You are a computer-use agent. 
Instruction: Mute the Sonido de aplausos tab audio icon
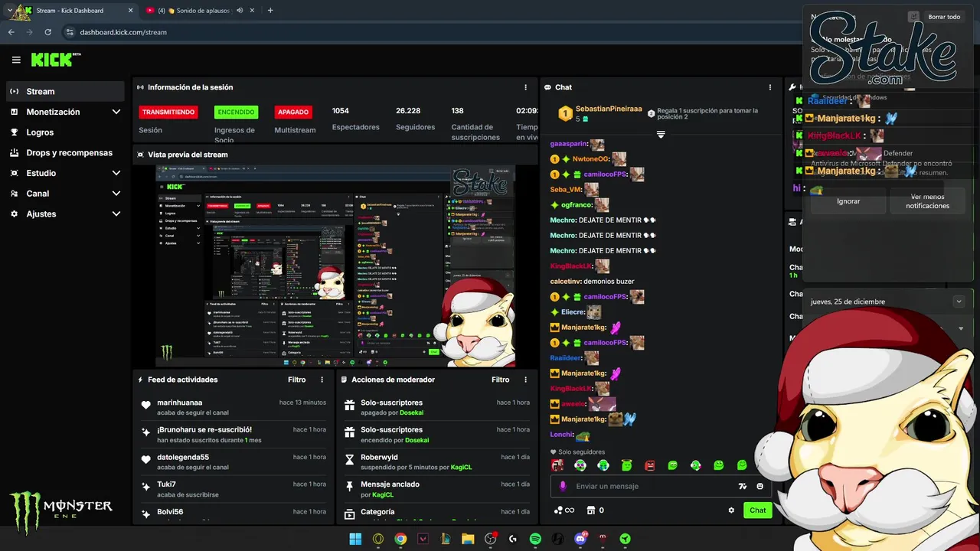(x=240, y=11)
